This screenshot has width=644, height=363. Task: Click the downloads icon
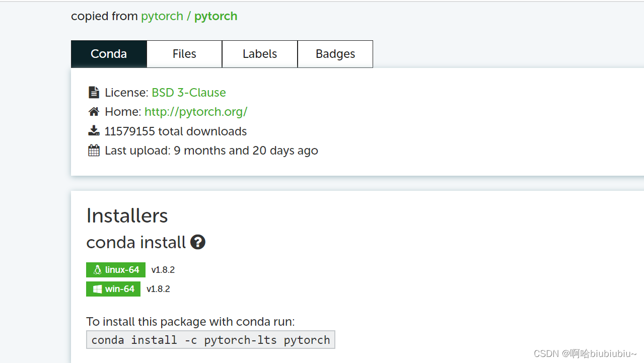pyautogui.click(x=94, y=130)
